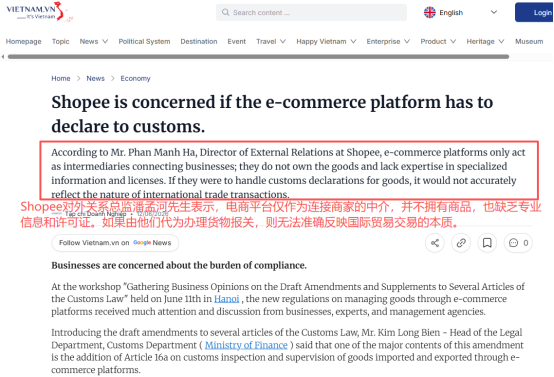Open the Event menu item
The height and width of the screenshot is (377, 554).
pyautogui.click(x=236, y=41)
